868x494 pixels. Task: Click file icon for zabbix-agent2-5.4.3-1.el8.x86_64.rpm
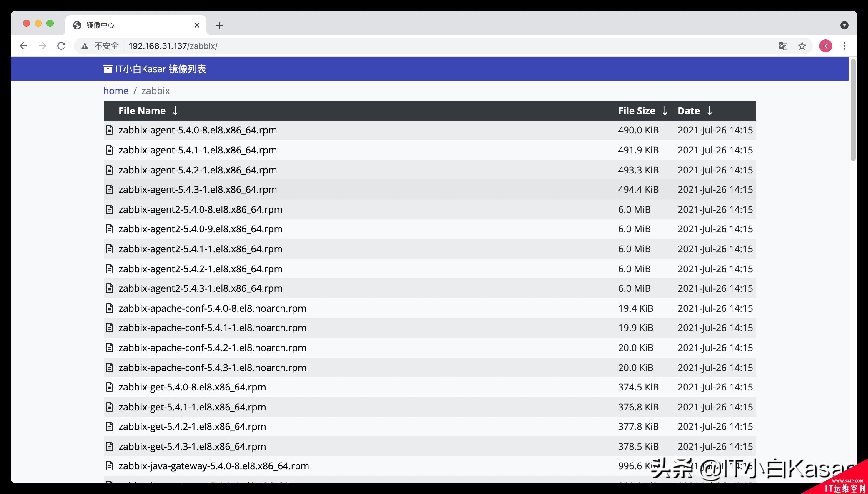109,288
